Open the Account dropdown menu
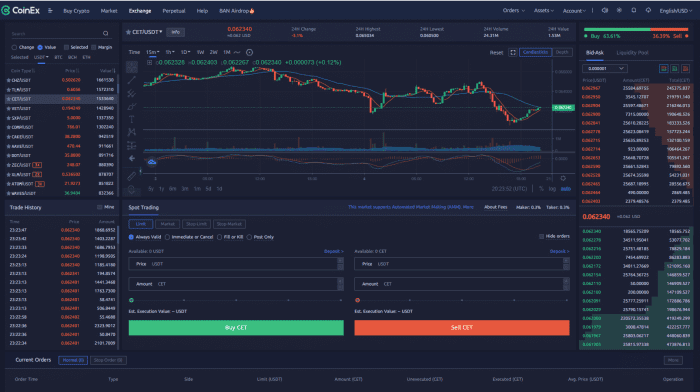This screenshot has width=700, height=392. point(574,11)
